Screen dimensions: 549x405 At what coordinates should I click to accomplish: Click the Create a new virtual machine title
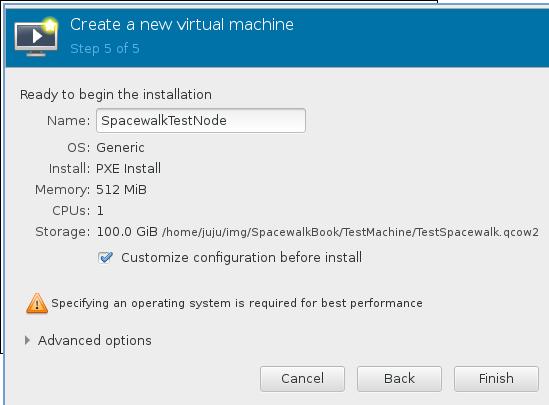pyautogui.click(x=182, y=25)
